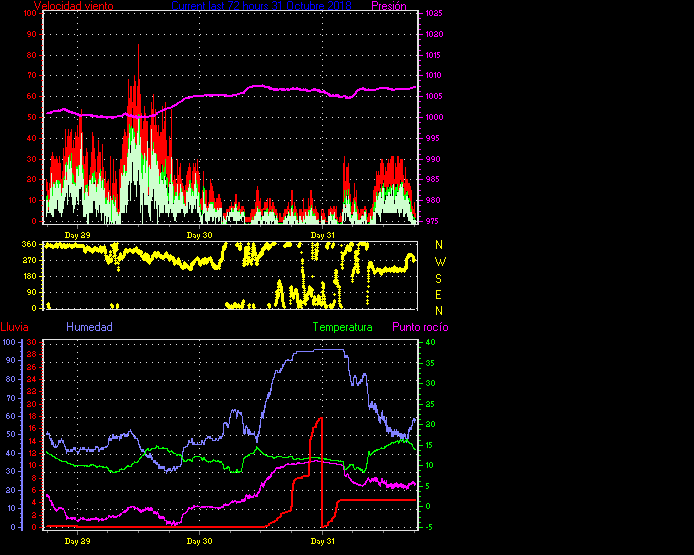Screen dimensions: 694x555
Task: Click the green "35" temperature axis value
Action: point(430,363)
